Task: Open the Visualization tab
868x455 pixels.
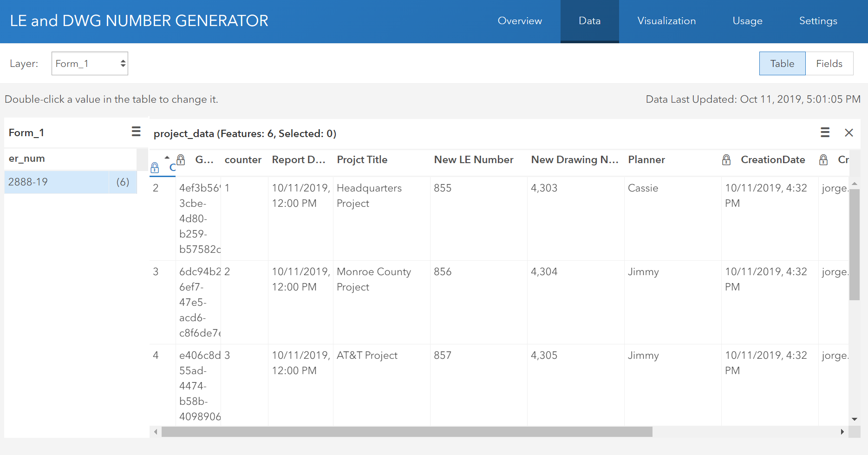Action: (x=666, y=21)
